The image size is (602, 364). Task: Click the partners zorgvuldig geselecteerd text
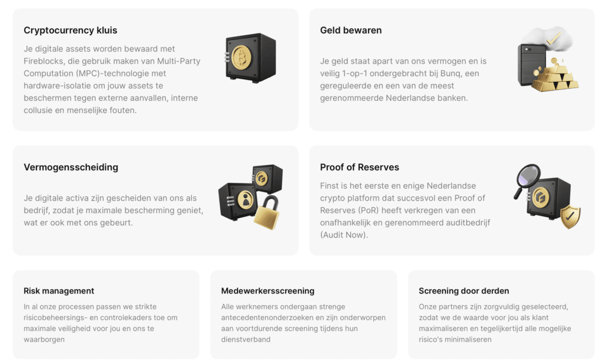(494, 323)
